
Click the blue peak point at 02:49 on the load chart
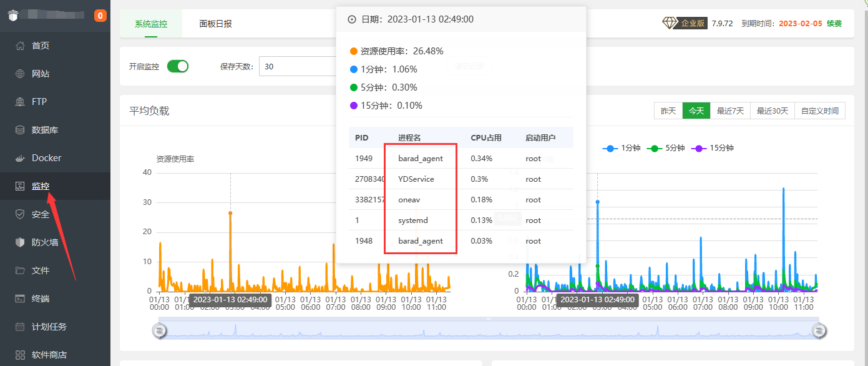(x=597, y=202)
